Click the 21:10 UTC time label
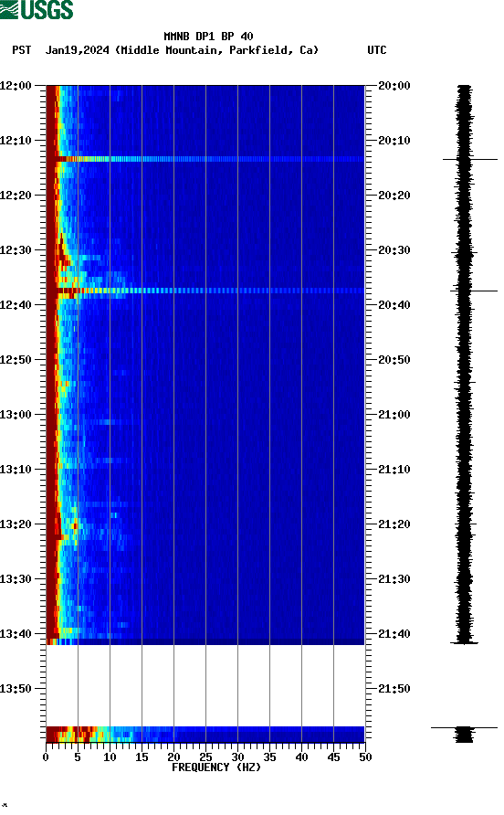 coord(394,470)
